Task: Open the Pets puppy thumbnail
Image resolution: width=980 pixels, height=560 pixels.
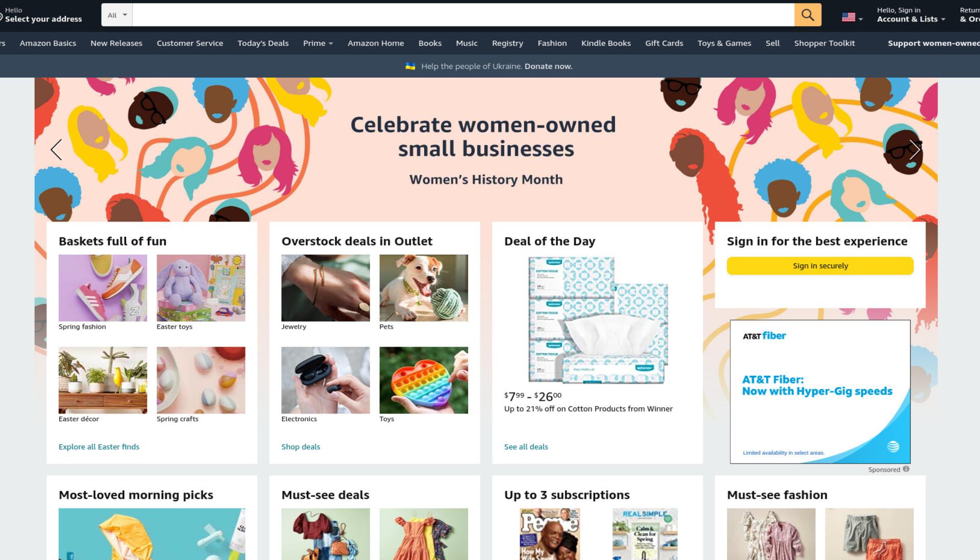Action: pyautogui.click(x=423, y=288)
